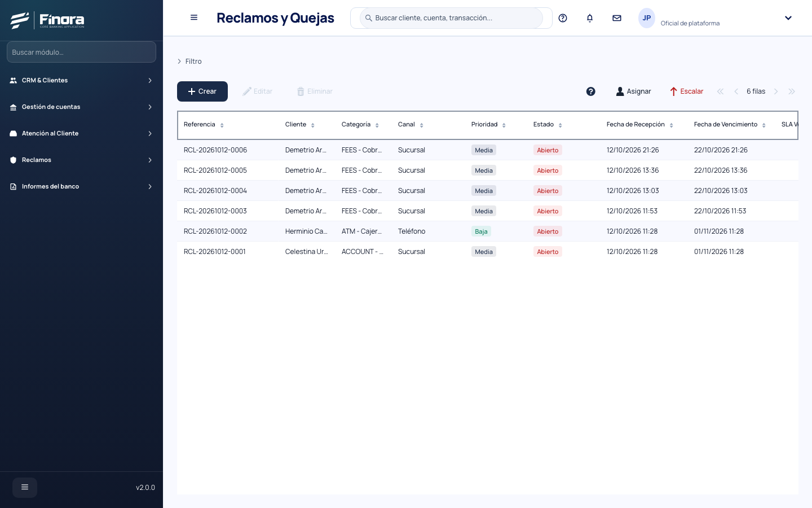Click the Editar button

(258, 91)
